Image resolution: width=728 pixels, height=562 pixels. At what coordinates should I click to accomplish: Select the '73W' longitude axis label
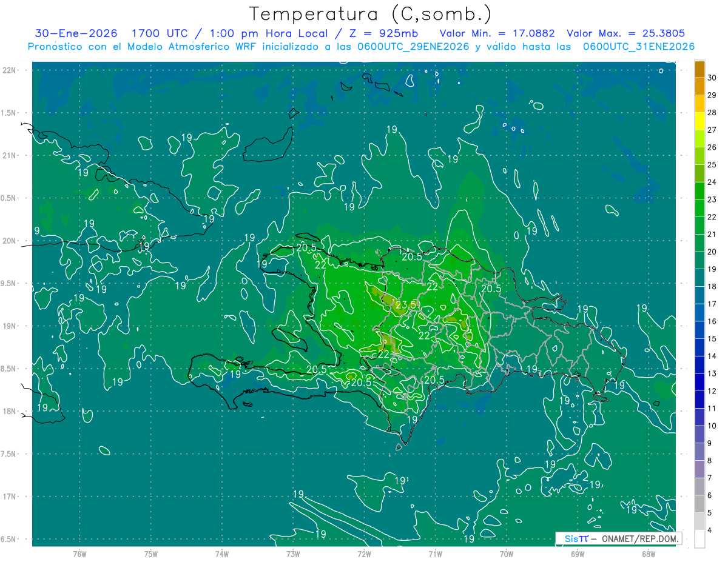tap(293, 554)
